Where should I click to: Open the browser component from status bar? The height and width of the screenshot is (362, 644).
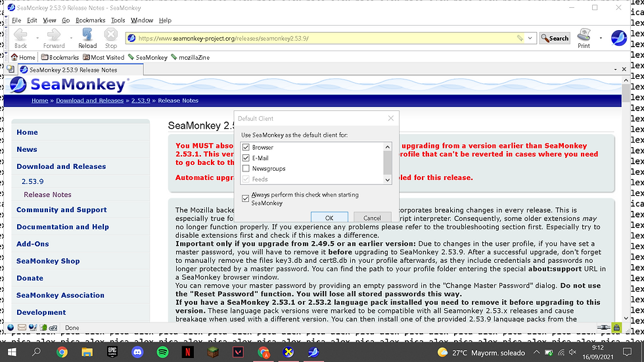(x=11, y=328)
